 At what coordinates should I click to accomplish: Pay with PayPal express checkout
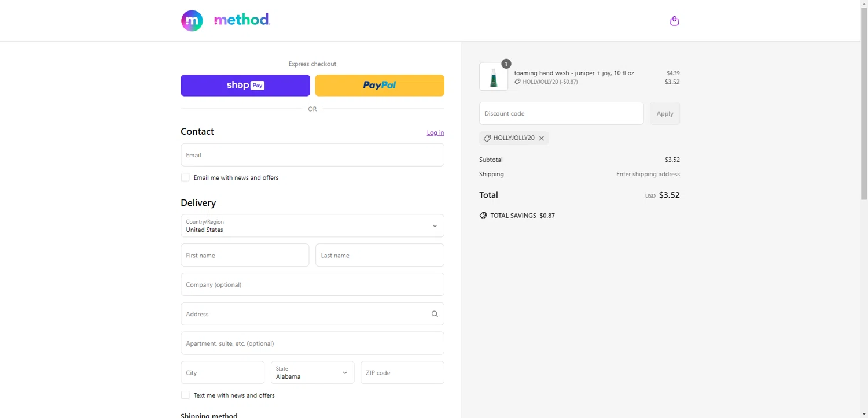coord(380,86)
